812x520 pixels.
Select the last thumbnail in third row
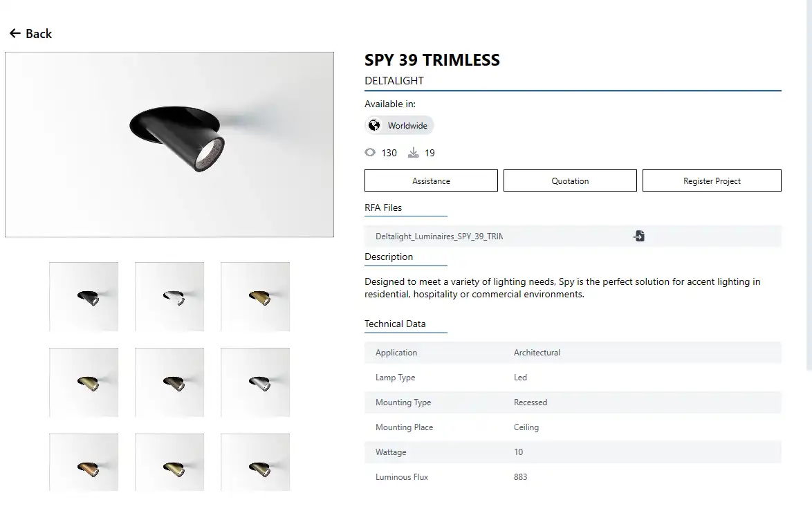pyautogui.click(x=255, y=463)
